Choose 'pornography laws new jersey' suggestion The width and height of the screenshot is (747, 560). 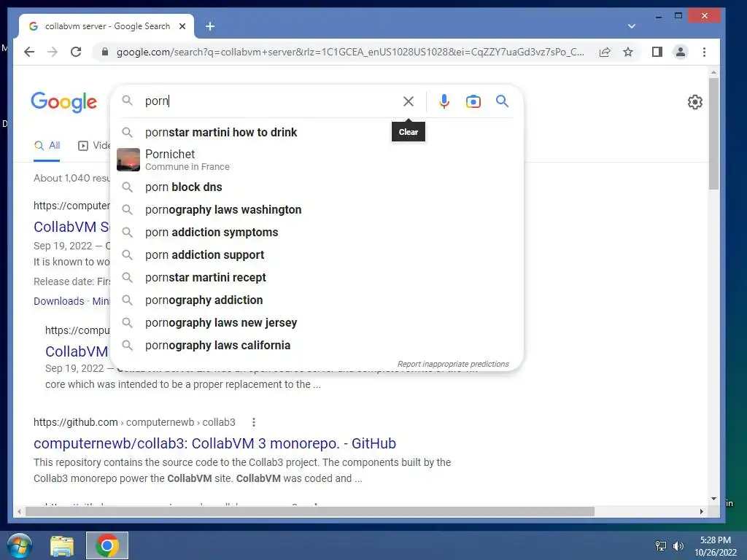(x=317, y=323)
